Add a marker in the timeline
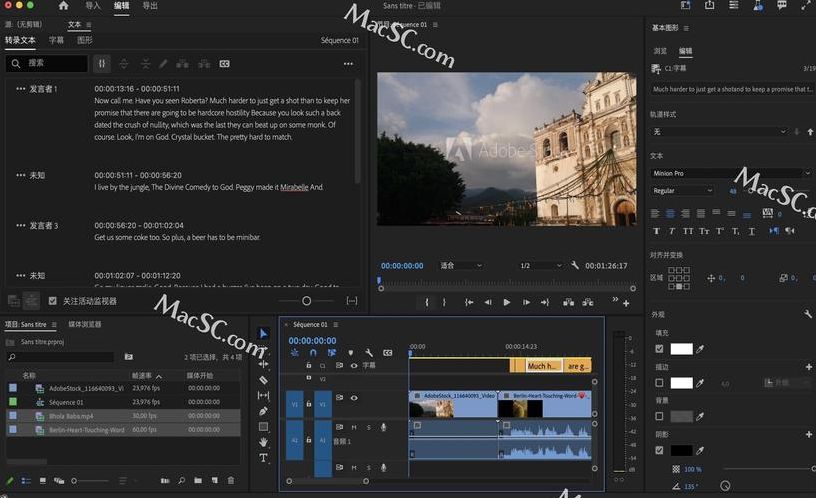 click(350, 353)
